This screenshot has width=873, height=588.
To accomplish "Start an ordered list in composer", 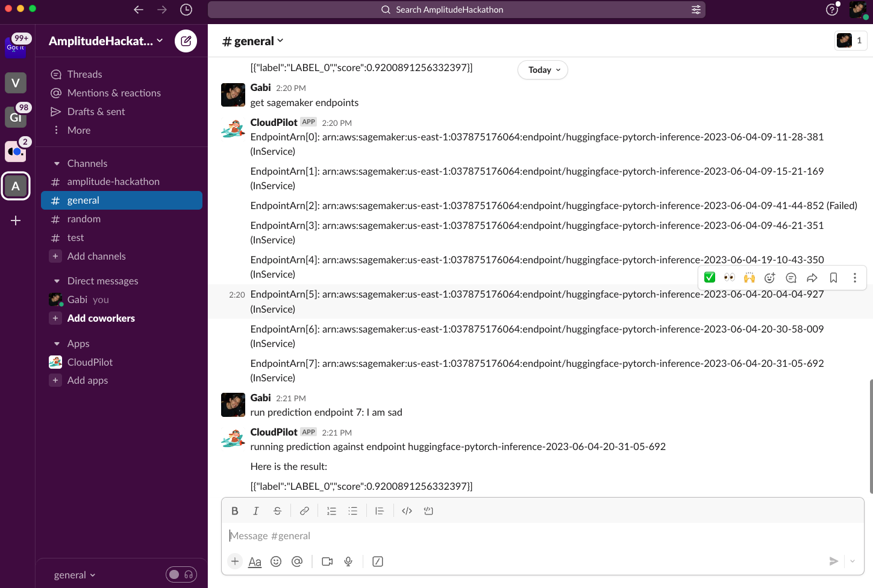I will [x=331, y=511].
